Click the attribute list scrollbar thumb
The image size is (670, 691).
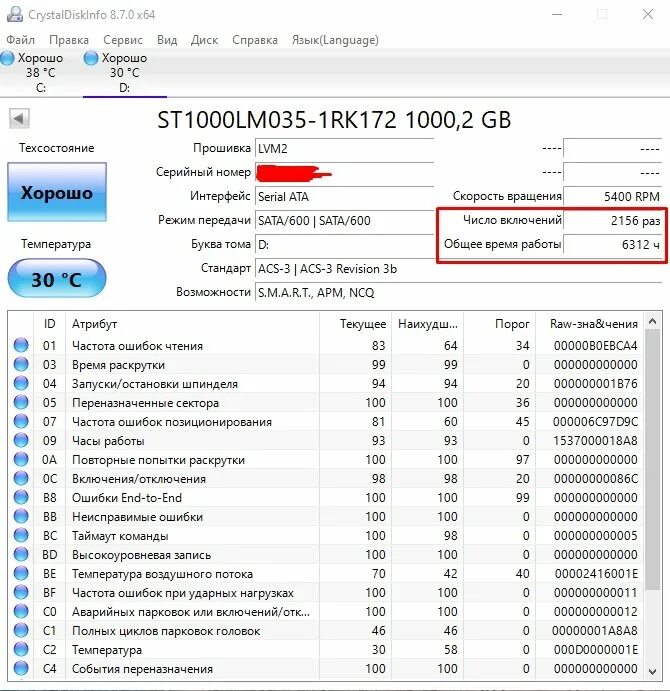point(653,459)
